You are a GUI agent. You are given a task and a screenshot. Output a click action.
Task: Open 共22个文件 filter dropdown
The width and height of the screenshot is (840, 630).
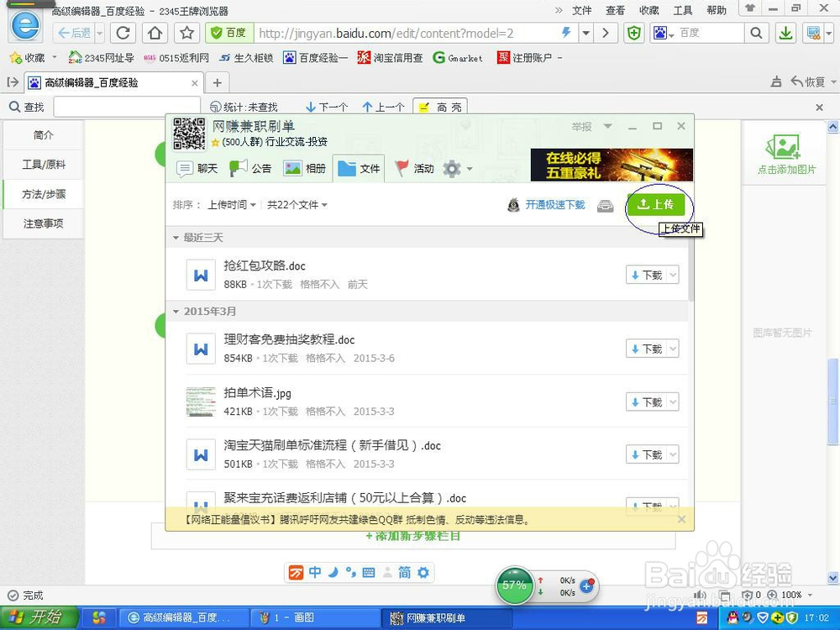pyautogui.click(x=297, y=205)
